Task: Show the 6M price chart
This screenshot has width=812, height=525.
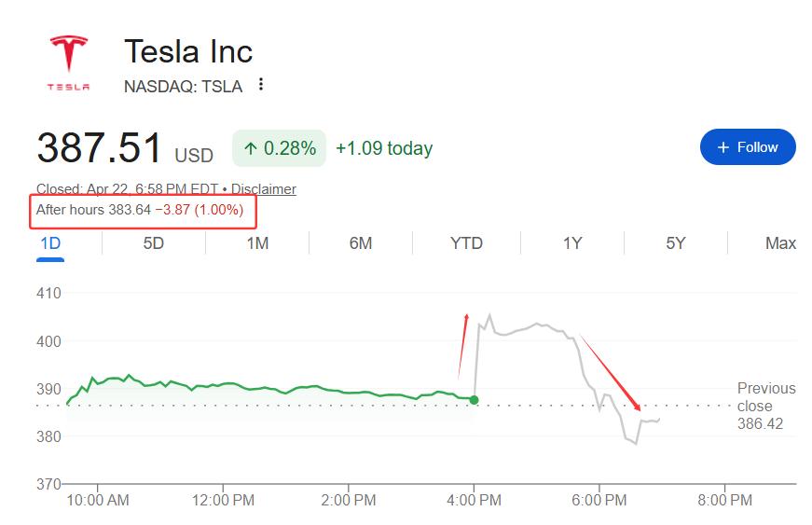Action: tap(361, 243)
